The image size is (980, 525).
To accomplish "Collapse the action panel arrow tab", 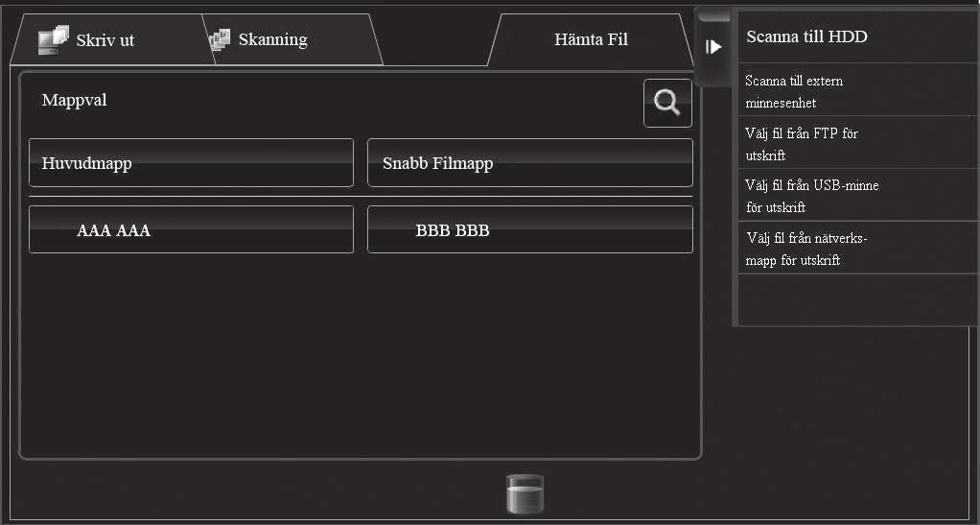I will [x=713, y=48].
